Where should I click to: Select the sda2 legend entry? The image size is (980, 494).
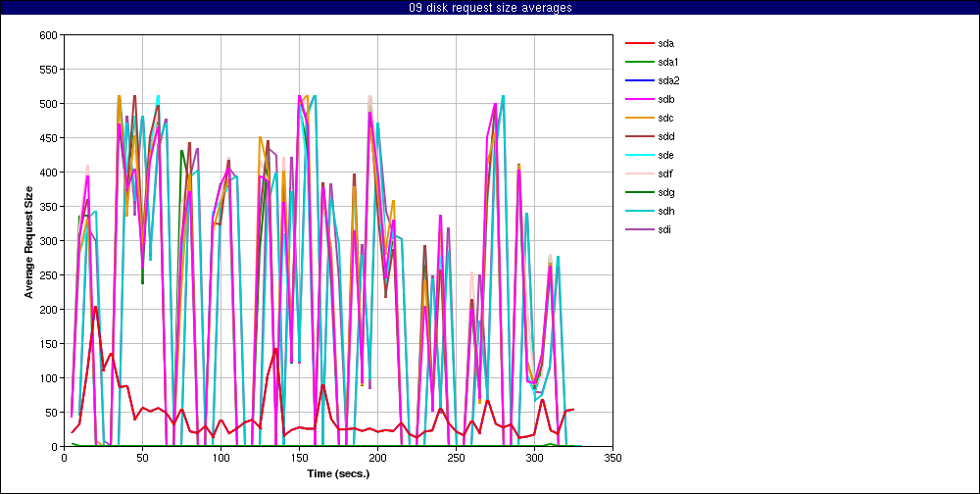coord(653,80)
